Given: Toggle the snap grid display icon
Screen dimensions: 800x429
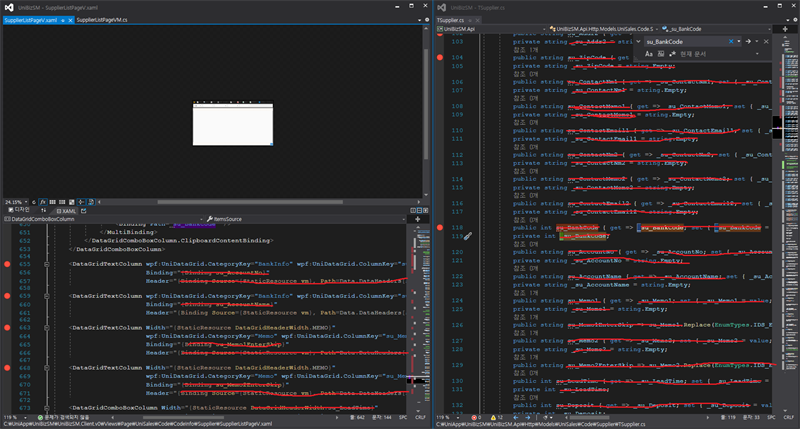Looking at the screenshot, I should (53, 202).
